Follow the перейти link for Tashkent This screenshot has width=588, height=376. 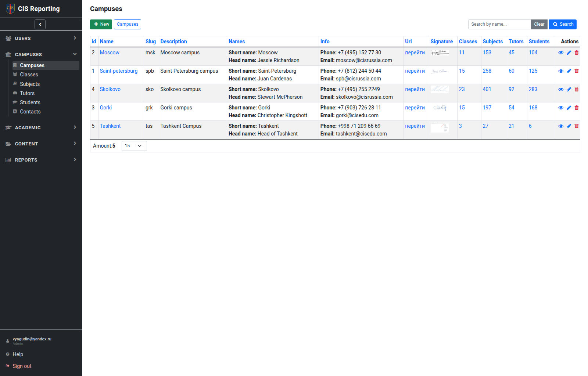[x=415, y=126]
